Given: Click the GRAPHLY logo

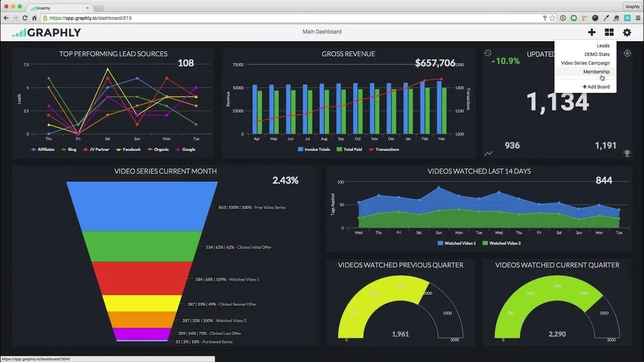Looking at the screenshot, I should [46, 33].
